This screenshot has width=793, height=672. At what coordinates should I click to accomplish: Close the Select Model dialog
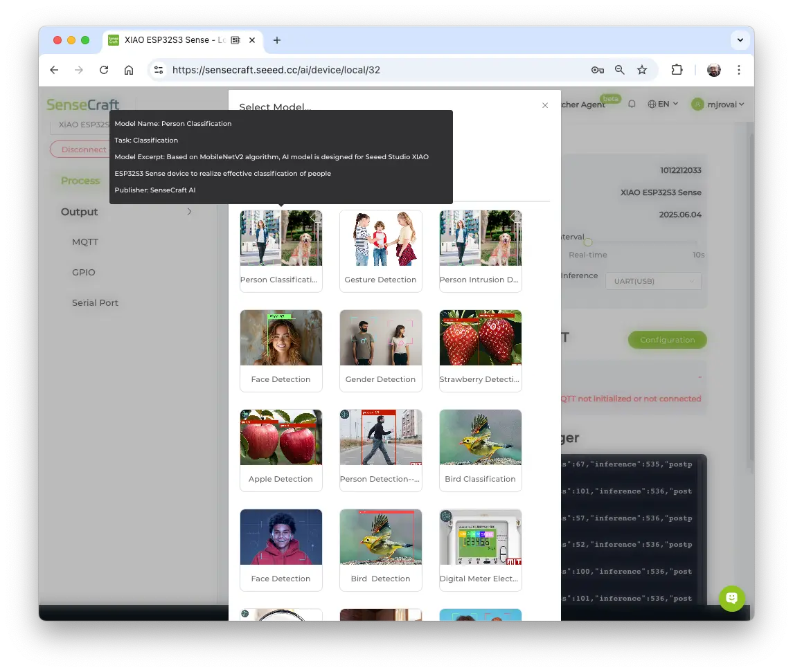coord(545,105)
